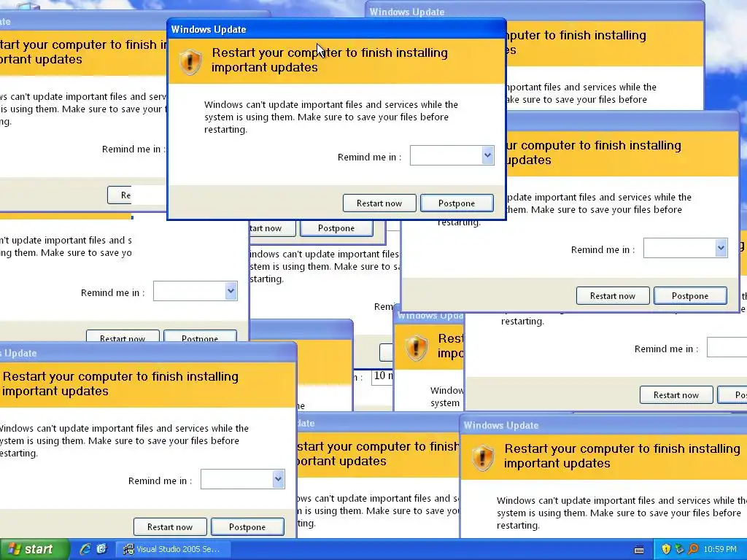747x560 pixels.
Task: Launch Internet Explorer from the quick launch bar
Action: (85, 549)
